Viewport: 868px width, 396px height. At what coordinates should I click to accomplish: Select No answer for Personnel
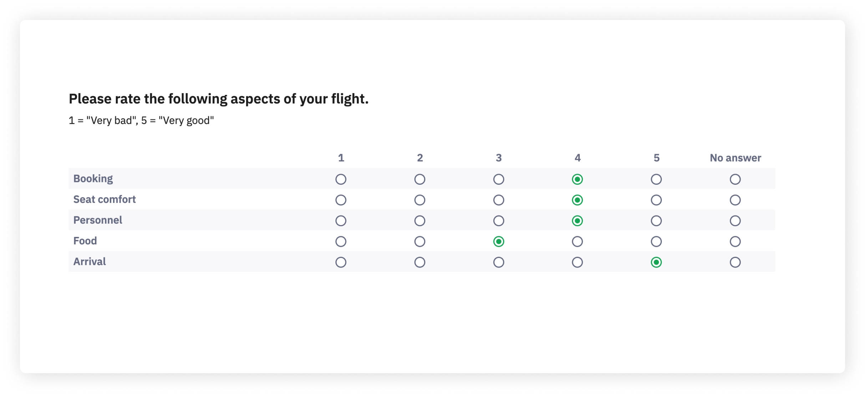tap(735, 220)
